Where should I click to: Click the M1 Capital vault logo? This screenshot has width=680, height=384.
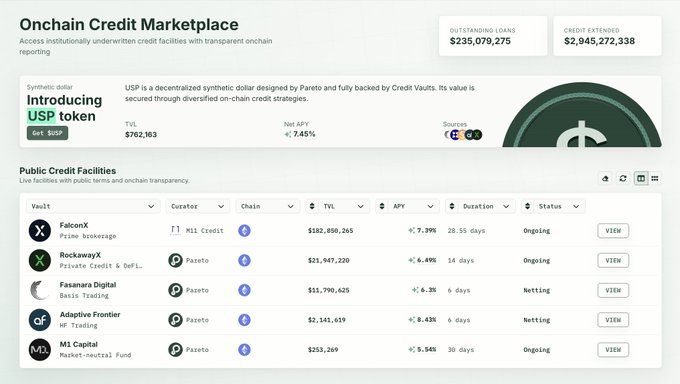(40, 350)
